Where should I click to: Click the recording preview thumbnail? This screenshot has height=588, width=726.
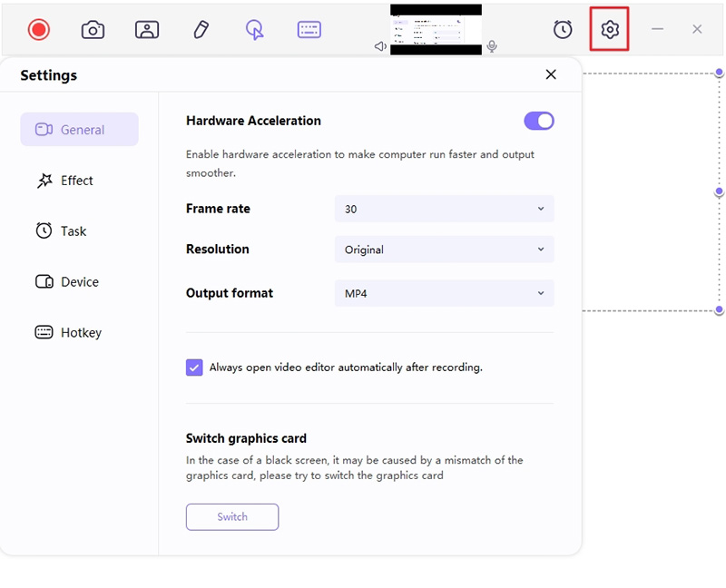pyautogui.click(x=436, y=30)
